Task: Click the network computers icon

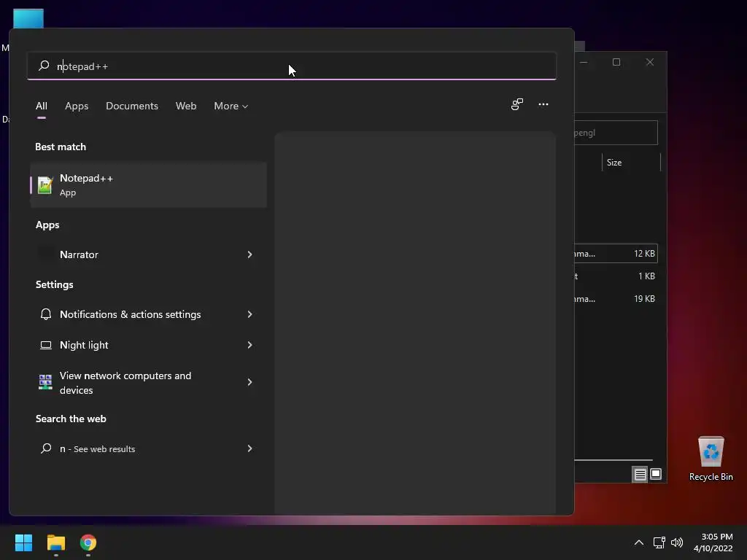Action: point(45,382)
